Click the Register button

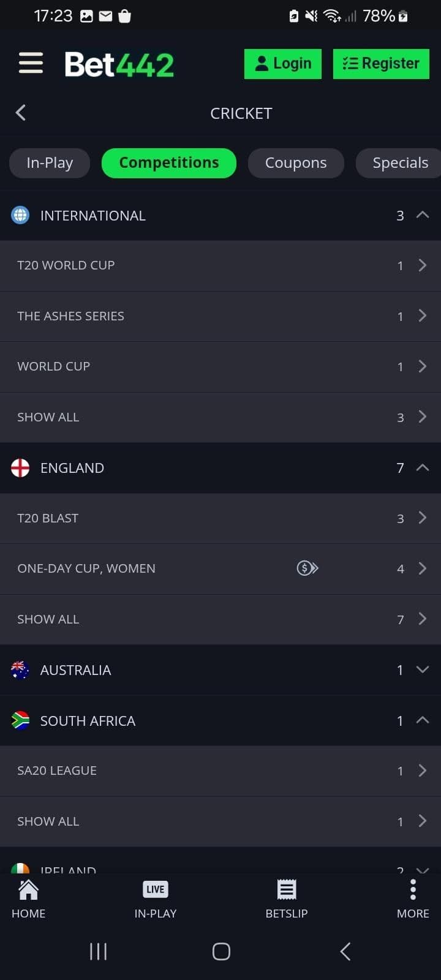[380, 64]
